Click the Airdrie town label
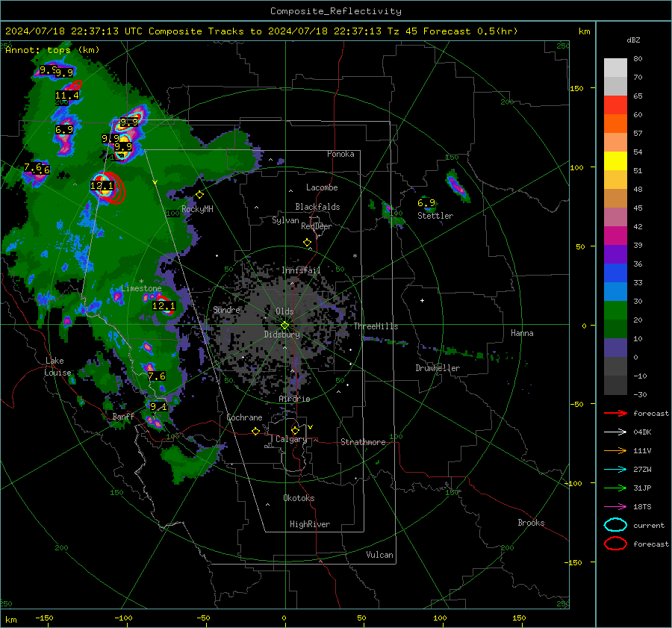Screen dimensions: 672x628 (x=294, y=399)
